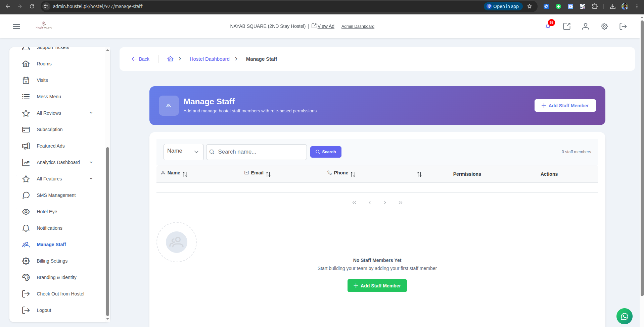644x327 pixels.
Task: Sort staff table by Name arrows
Action: point(185,174)
